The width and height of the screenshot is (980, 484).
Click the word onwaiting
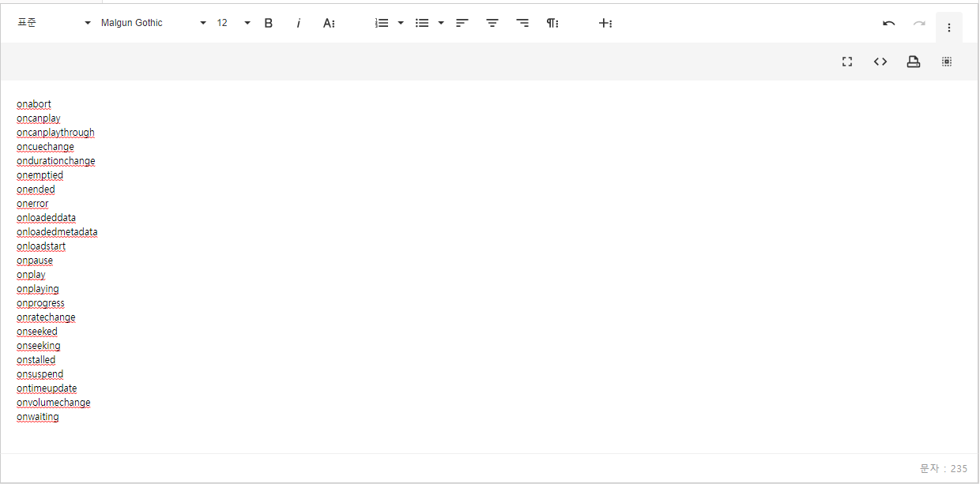point(38,417)
